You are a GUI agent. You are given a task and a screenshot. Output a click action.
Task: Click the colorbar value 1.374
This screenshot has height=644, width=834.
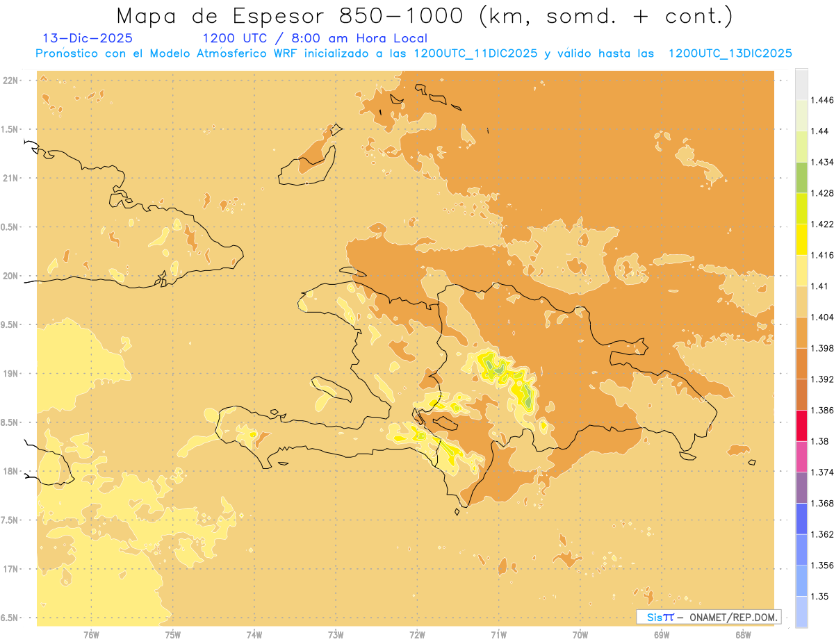coord(822,472)
